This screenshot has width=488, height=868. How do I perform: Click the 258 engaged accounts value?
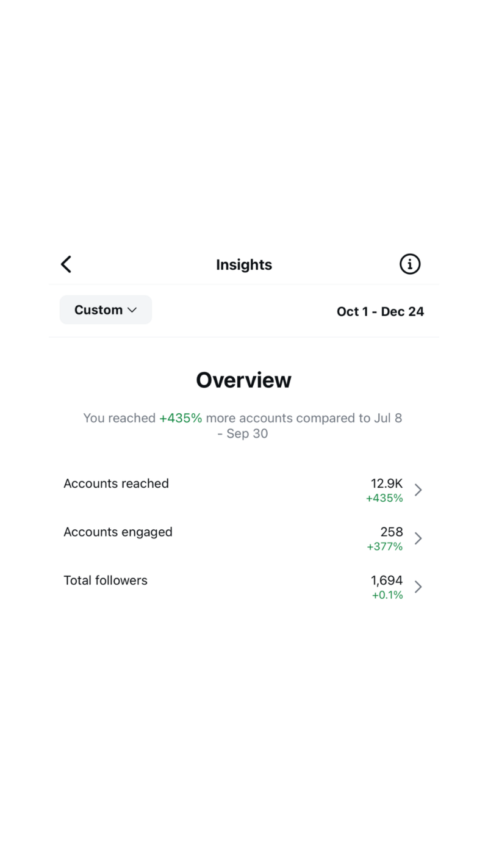click(x=392, y=532)
